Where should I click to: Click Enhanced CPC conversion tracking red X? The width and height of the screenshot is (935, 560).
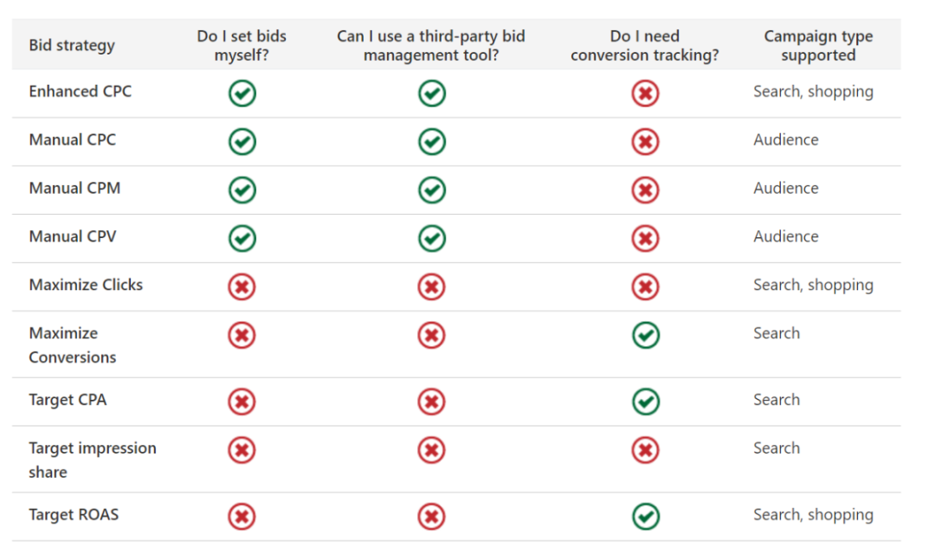(645, 93)
